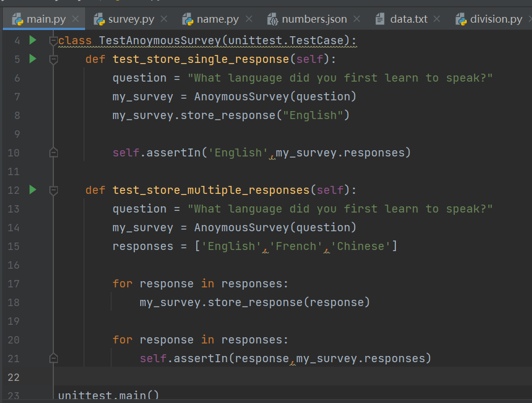Screen dimensions: 532x403
Task: Click the text file icon on data.txt tab
Action: [x=380, y=19]
